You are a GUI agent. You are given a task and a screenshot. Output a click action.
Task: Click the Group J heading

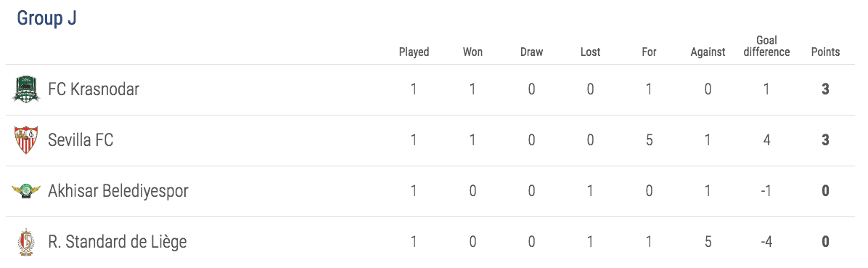click(x=46, y=17)
